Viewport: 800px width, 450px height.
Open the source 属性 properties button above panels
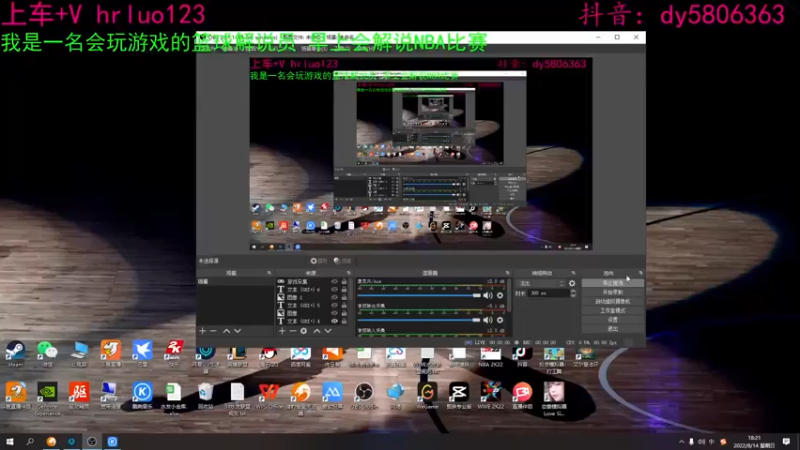(x=318, y=261)
